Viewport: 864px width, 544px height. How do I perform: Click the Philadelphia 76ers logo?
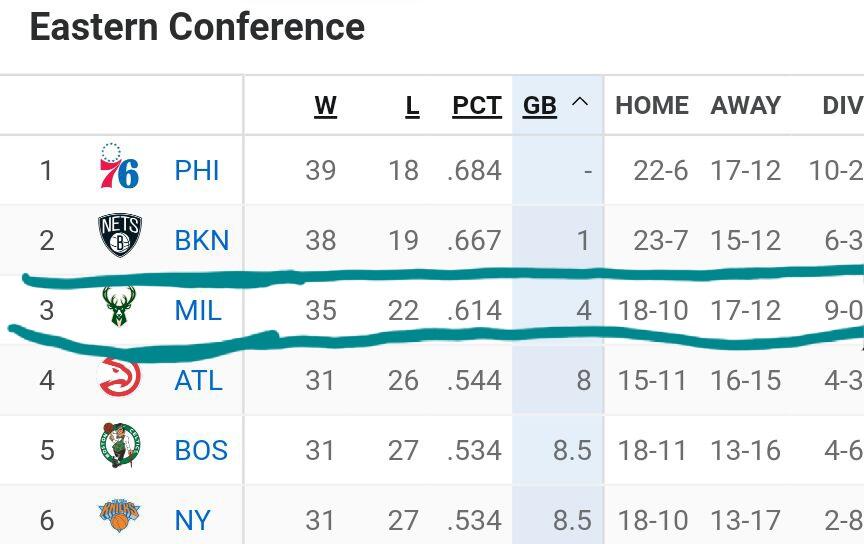tap(119, 168)
